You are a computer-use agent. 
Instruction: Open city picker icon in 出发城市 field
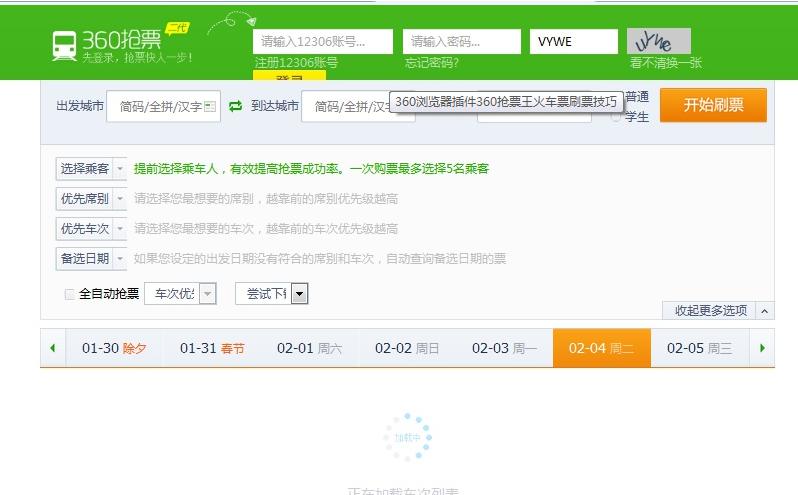pos(210,106)
